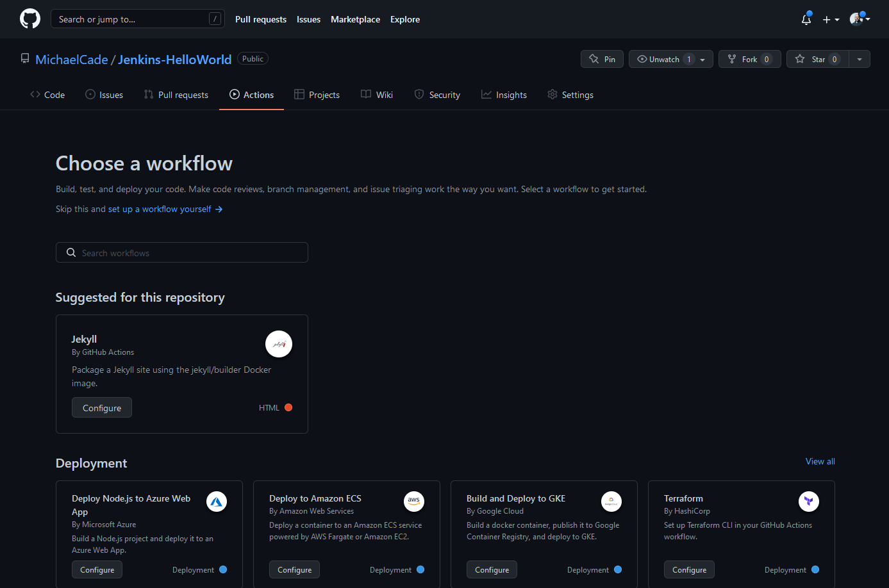Pin this repository
This screenshot has width=889, height=588.
coord(602,59)
